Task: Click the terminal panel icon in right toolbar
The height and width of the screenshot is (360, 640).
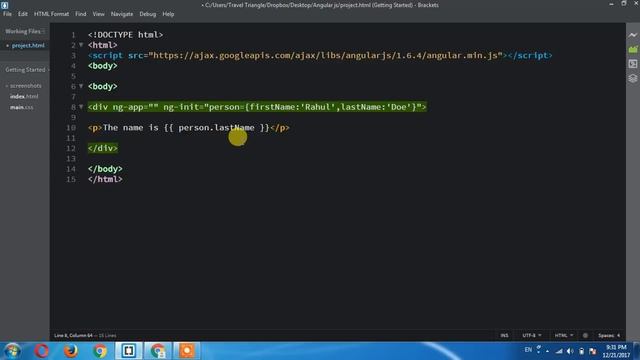Action: 633,64
